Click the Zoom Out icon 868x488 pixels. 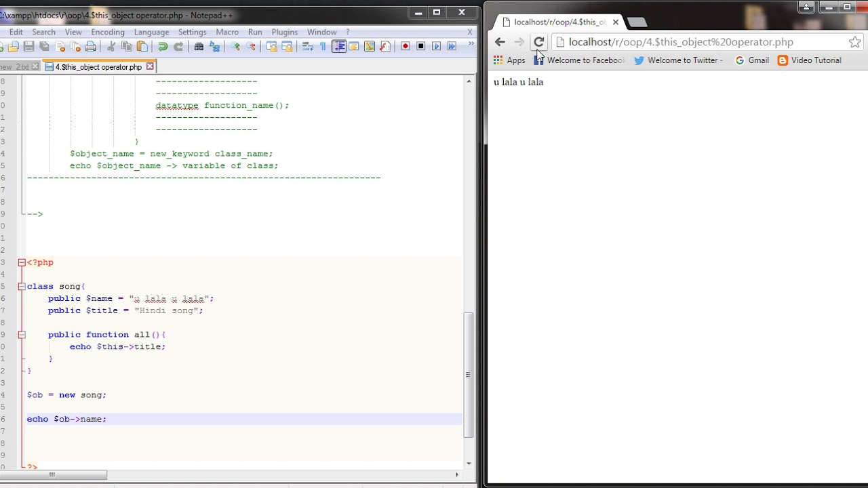(x=251, y=46)
